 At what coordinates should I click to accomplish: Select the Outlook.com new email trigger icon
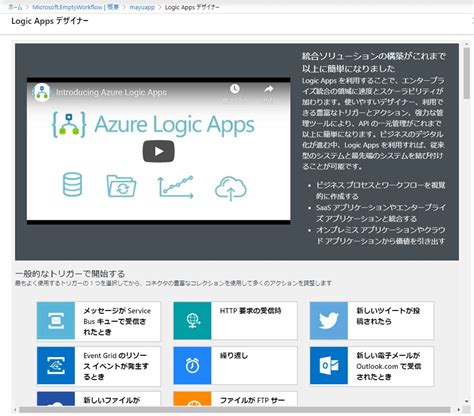coord(329,365)
